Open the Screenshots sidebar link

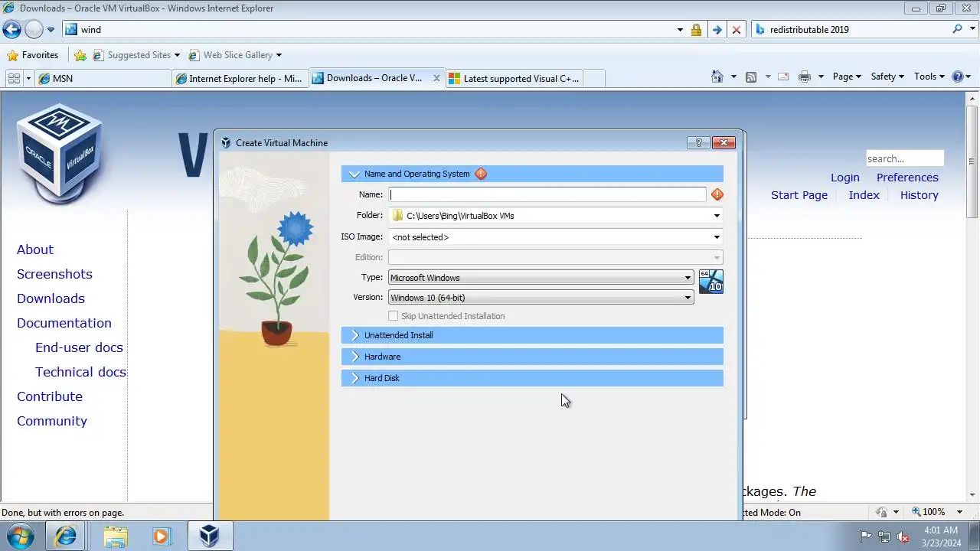54,274
